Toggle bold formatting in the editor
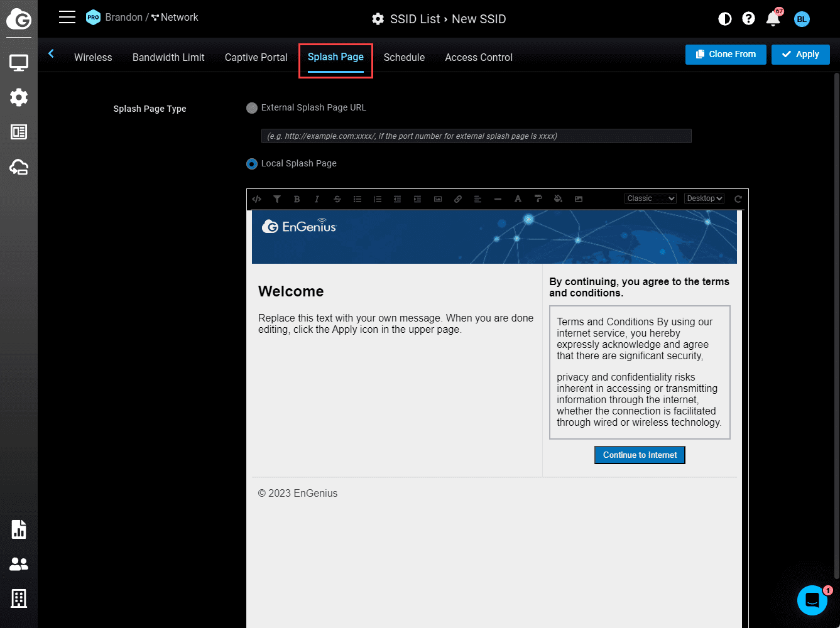Image resolution: width=840 pixels, height=628 pixels. 297,199
